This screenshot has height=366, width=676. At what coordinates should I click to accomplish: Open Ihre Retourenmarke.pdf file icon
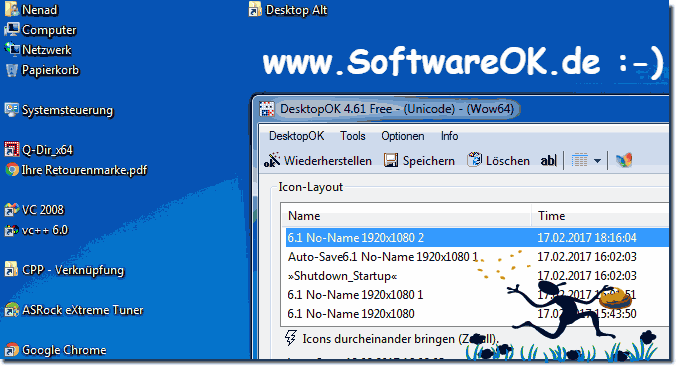point(12,169)
